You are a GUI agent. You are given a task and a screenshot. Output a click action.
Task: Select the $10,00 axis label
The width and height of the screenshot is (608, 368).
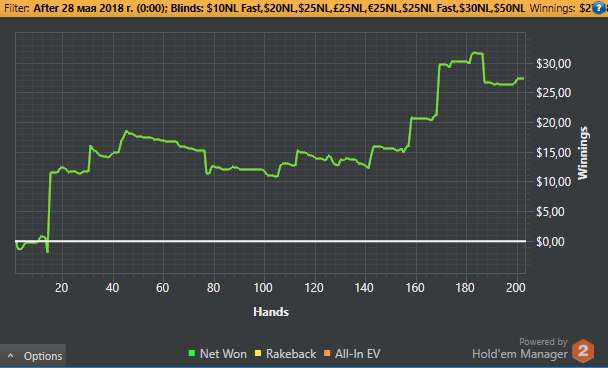point(553,181)
